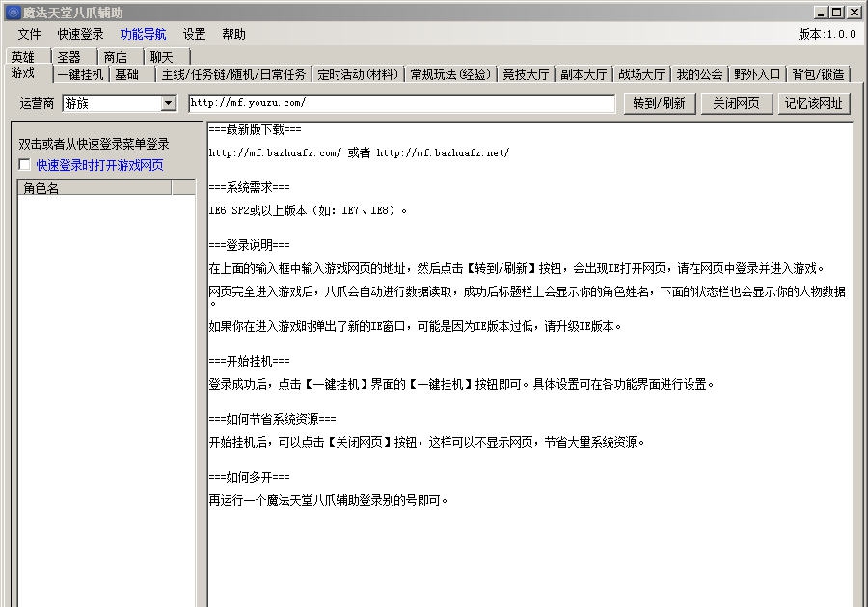Open the 帮助 menu

233,33
